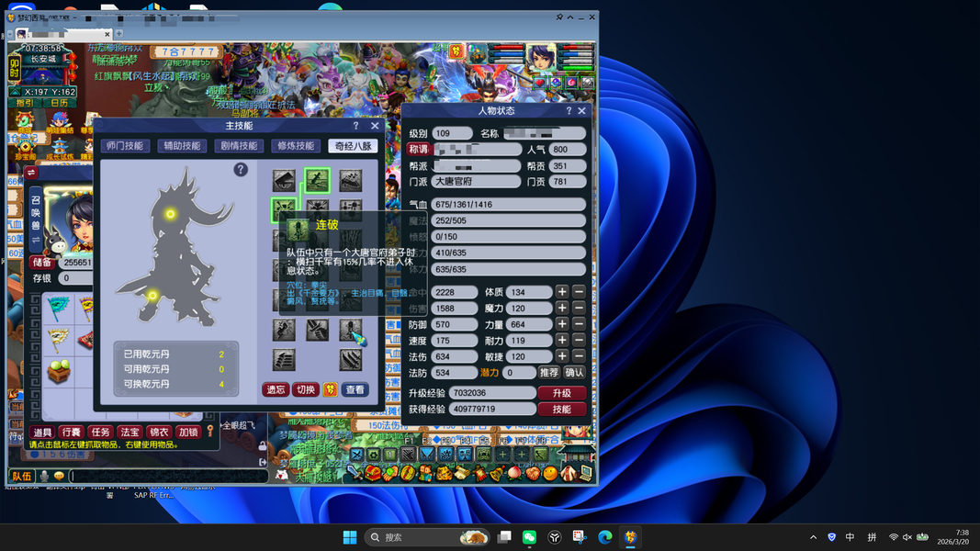Open red treasure chest icon in bottom toolbar
The width and height of the screenshot is (980, 551).
click(x=373, y=474)
